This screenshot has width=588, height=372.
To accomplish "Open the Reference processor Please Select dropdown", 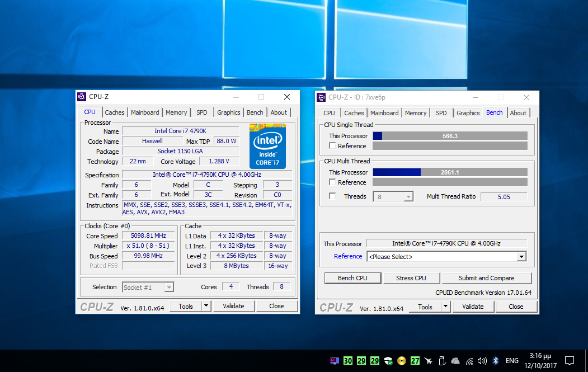I will [446, 257].
